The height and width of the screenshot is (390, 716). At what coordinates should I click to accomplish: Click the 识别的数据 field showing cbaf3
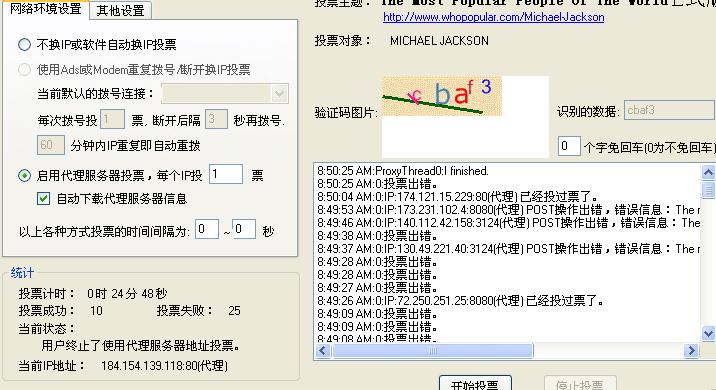(x=669, y=111)
